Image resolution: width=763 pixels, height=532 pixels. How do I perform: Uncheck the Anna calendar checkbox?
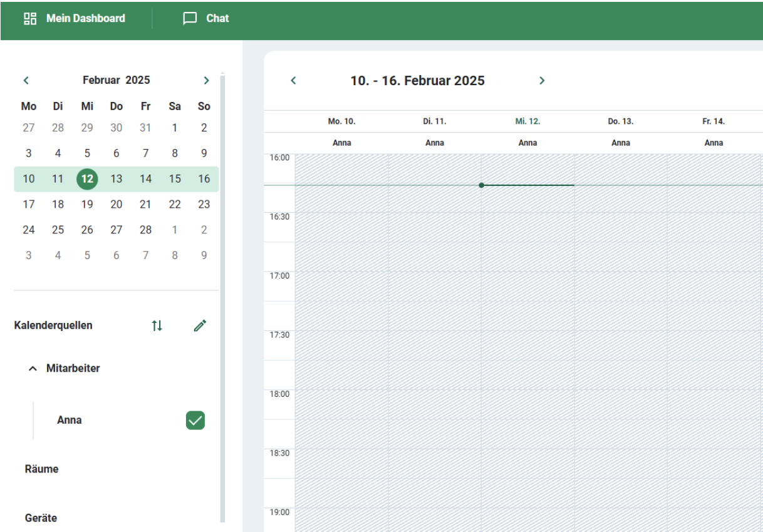(195, 421)
